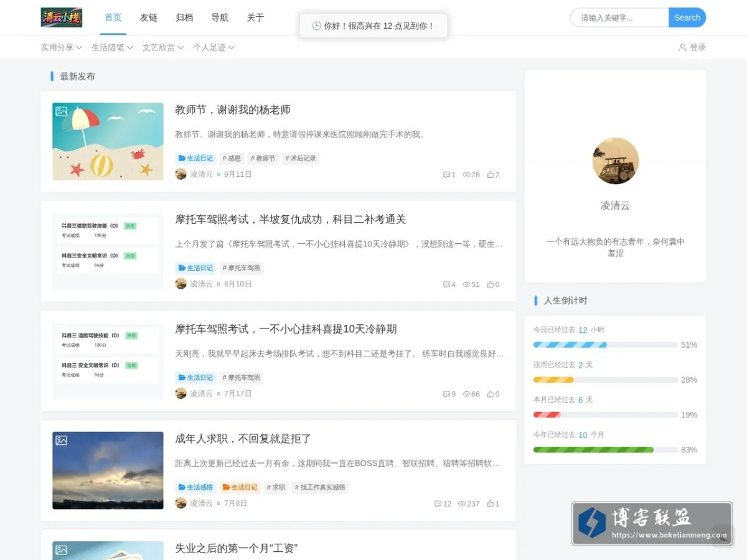Screen dimensions: 747x560
Task: Open the 关于 navigation tab
Action: [255, 17]
